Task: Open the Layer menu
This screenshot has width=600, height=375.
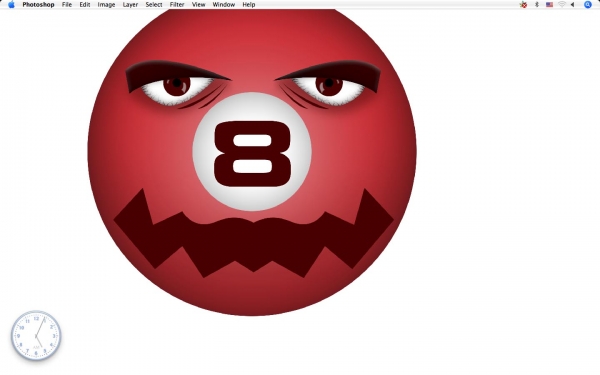Action: point(130,5)
